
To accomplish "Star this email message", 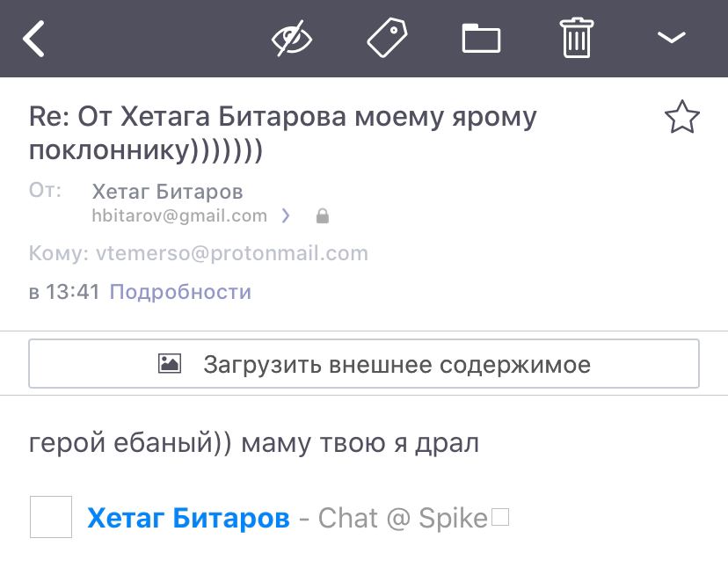I will 682,117.
